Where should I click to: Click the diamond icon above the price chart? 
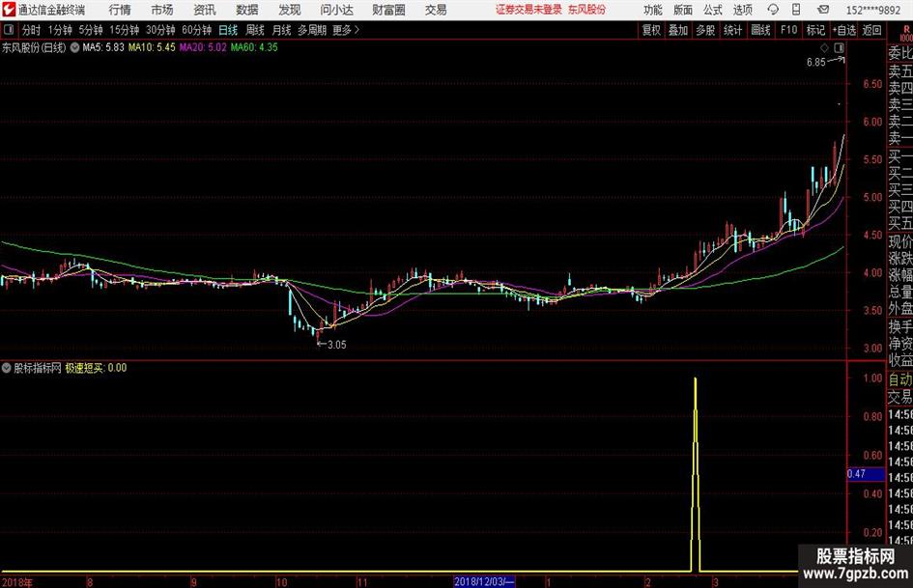[x=824, y=47]
